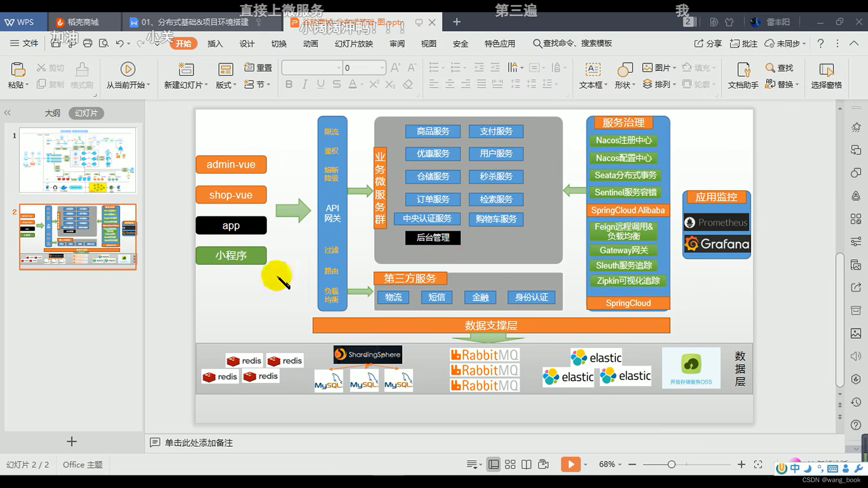Switch to the 插入 ribbon tab
The image size is (868, 488).
pos(215,43)
